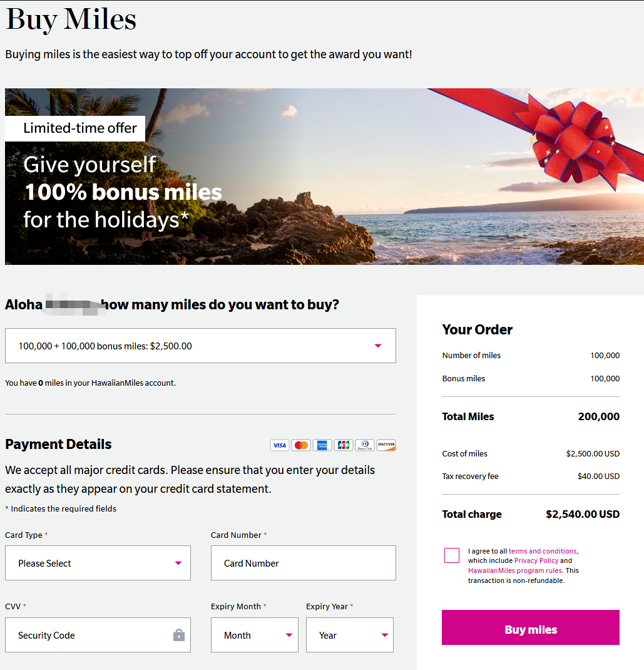
Task: Click the American Express card icon
Action: point(322,445)
